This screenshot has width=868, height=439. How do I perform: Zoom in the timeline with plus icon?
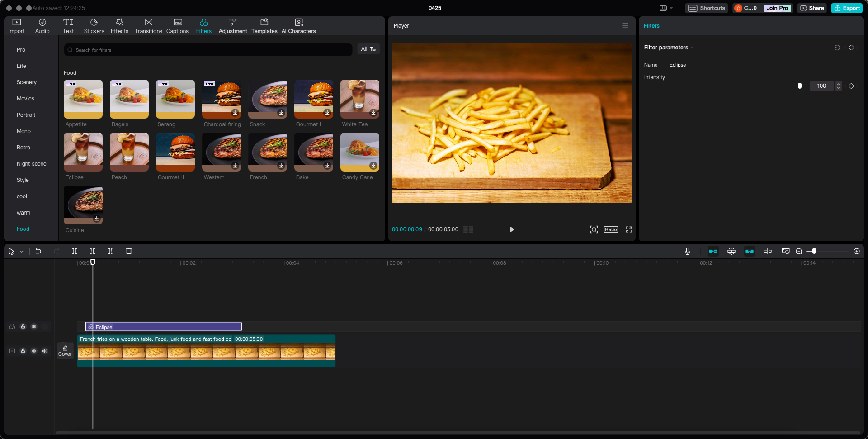857,251
